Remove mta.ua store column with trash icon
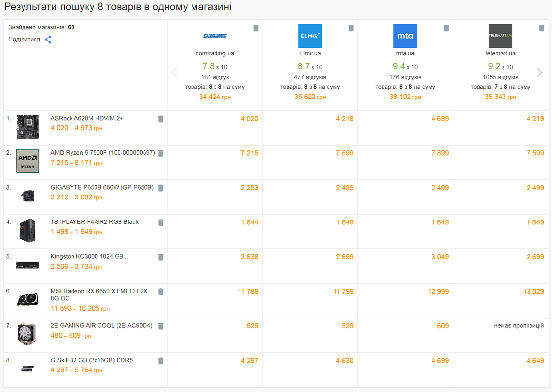The image size is (552, 392). [x=446, y=28]
